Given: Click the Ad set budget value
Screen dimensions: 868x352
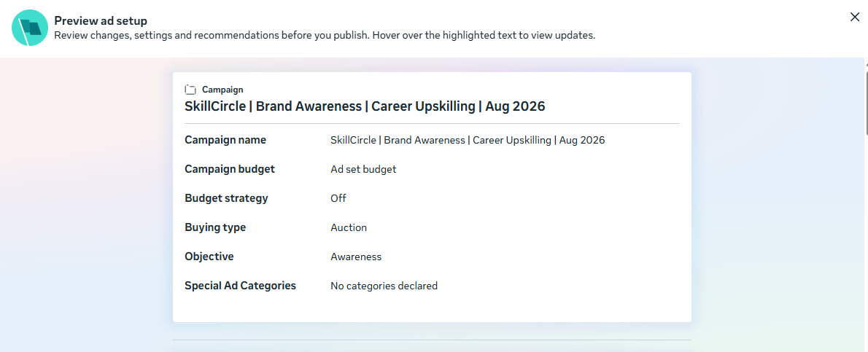Looking at the screenshot, I should [363, 169].
